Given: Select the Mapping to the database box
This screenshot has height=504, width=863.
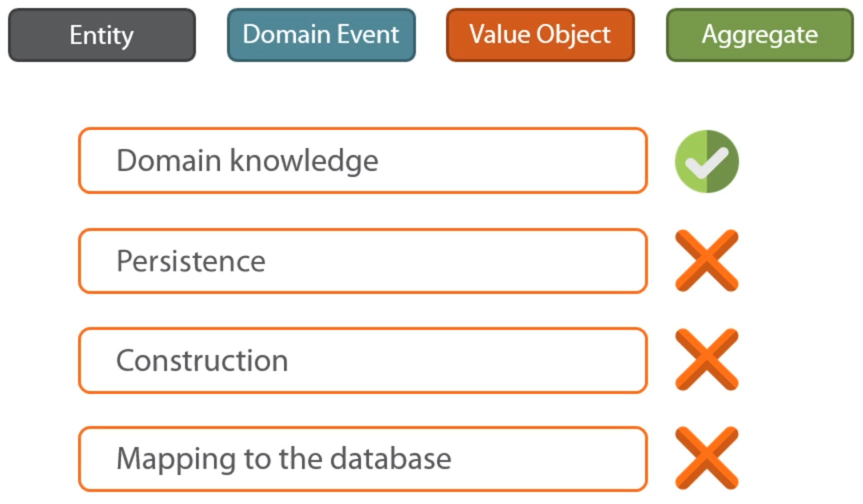Looking at the screenshot, I should tap(363, 459).
